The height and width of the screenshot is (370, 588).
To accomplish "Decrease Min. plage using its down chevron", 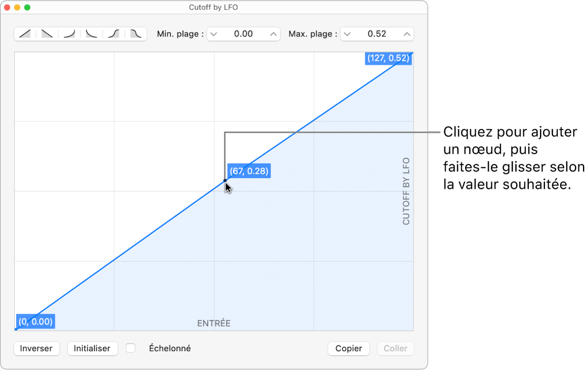I will pos(214,33).
